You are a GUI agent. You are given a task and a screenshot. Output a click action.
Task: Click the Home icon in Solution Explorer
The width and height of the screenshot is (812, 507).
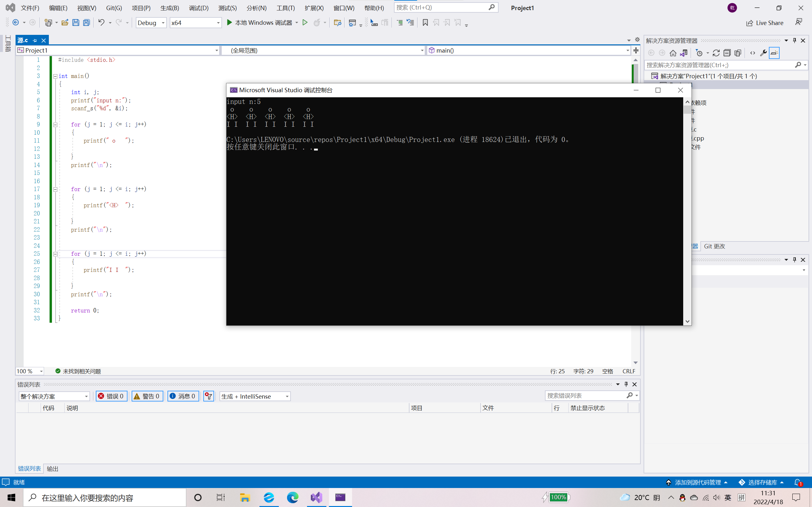click(x=673, y=53)
